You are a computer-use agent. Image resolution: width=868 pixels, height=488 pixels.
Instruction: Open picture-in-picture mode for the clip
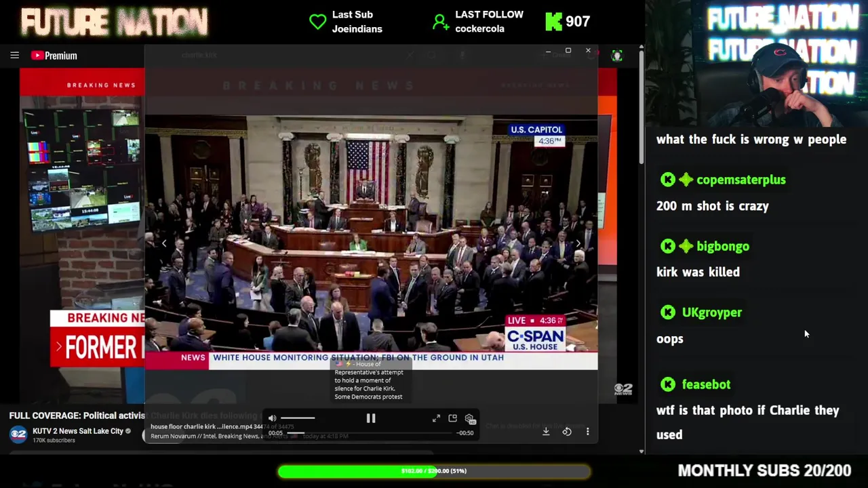pos(452,418)
